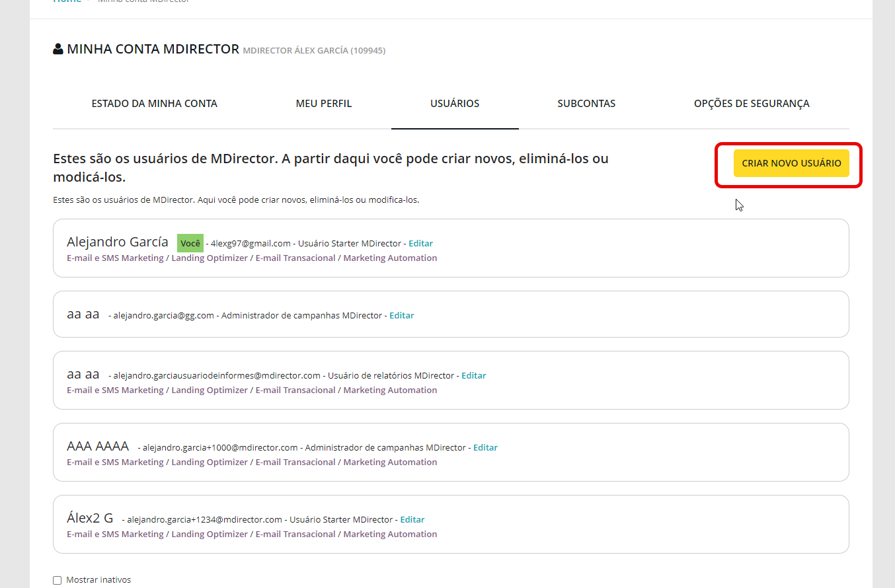Edit the AAA AAAA user
This screenshot has height=588, width=895.
click(485, 447)
